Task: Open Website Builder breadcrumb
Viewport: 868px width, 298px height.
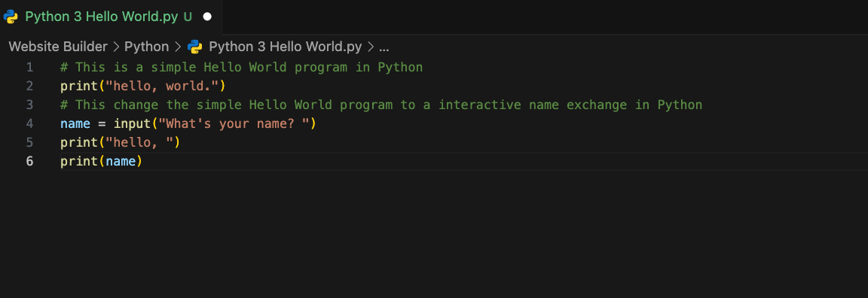Action: [x=58, y=47]
